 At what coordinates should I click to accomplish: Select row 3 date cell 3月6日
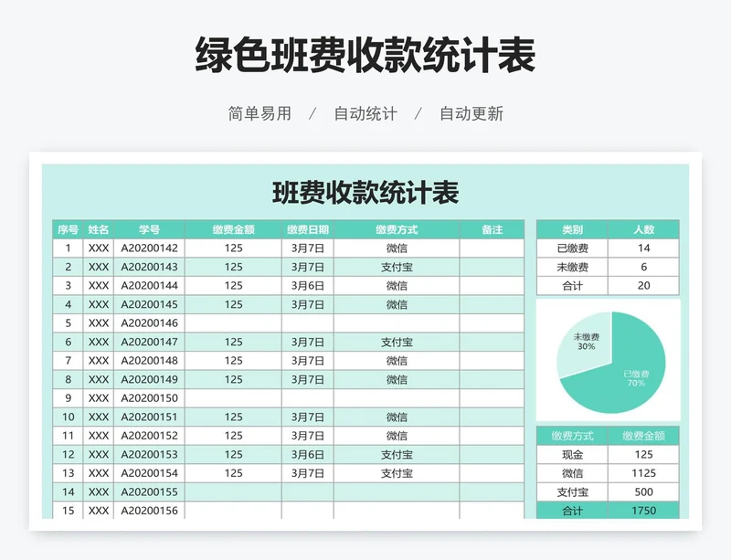tap(308, 285)
